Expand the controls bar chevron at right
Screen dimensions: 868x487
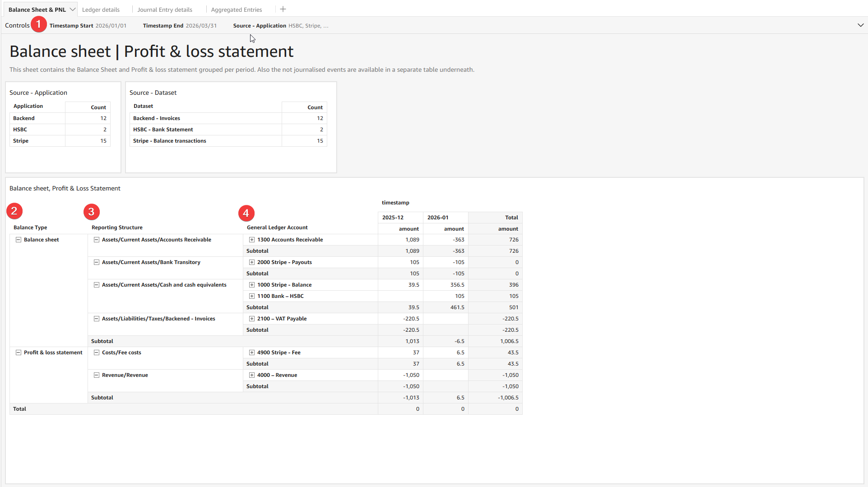(860, 25)
